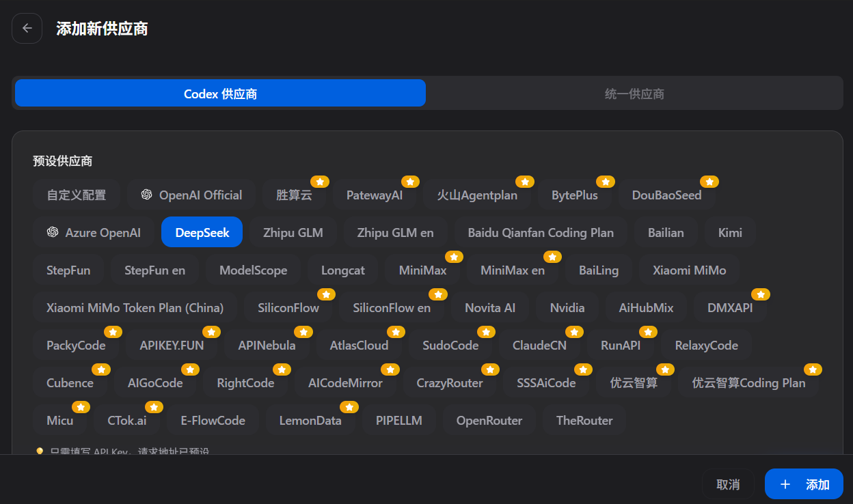Select RelaxyCode provider preset
Screen dimensions: 853x504
tap(707, 345)
